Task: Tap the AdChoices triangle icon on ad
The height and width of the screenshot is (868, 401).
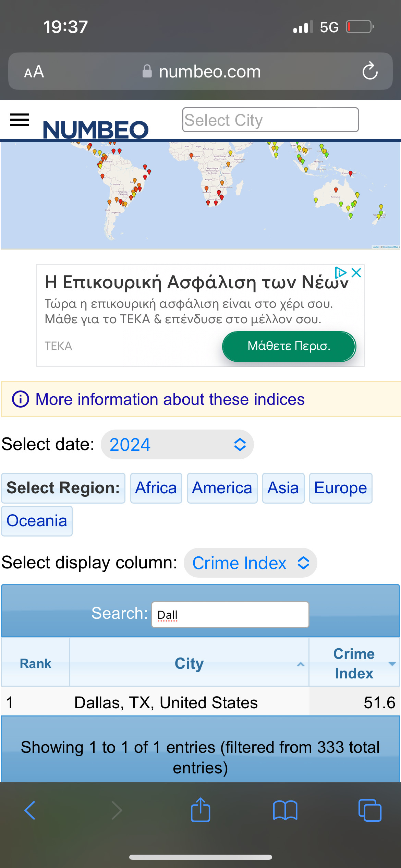Action: point(341,273)
